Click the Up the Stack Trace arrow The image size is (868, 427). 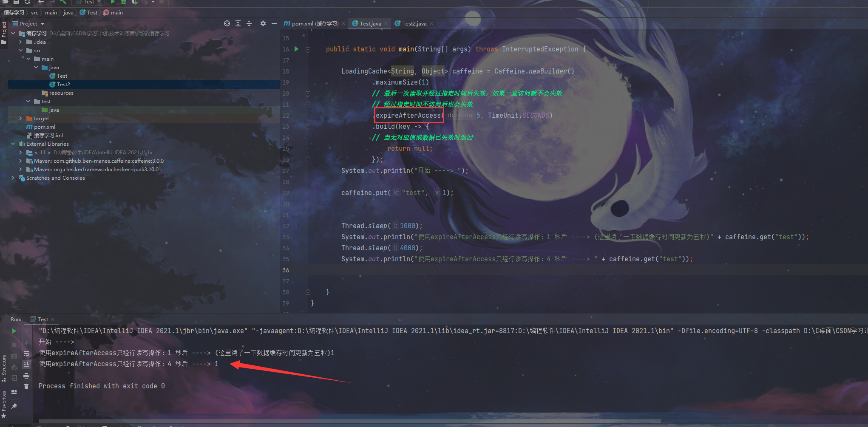coord(26,331)
